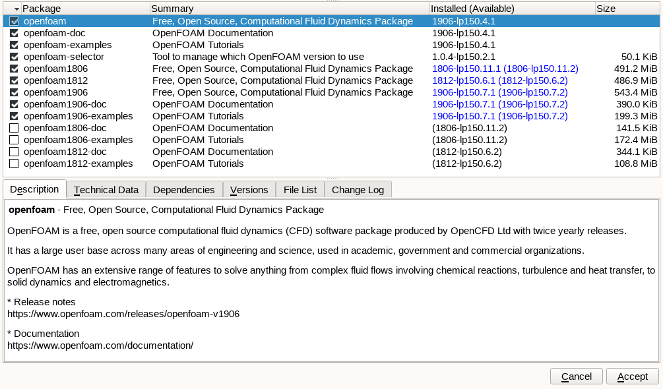
Task: Click version 1812-lp150.6.1 (1812-lp150.6.2)
Action: [500, 80]
